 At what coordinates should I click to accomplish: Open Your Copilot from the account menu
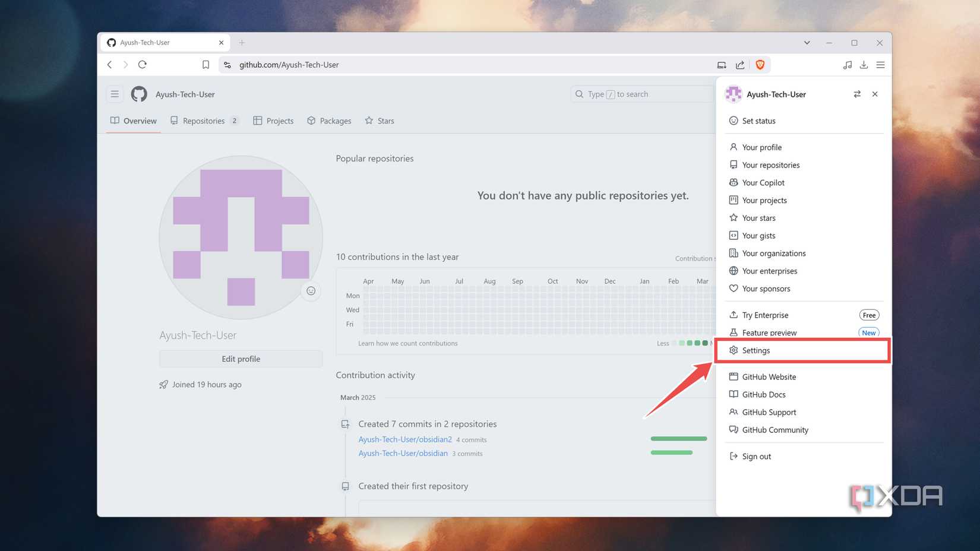click(763, 182)
